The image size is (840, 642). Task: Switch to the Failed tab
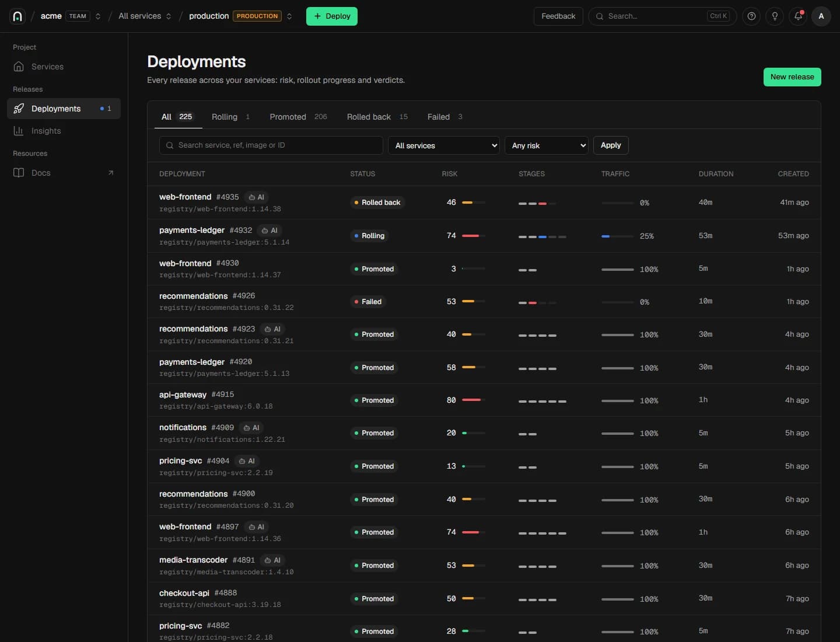coord(444,117)
